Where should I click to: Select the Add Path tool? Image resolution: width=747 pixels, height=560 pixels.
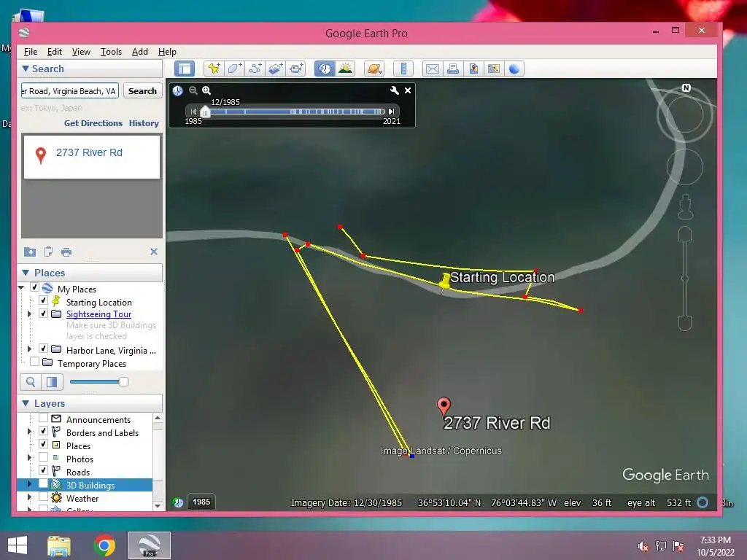(x=255, y=69)
